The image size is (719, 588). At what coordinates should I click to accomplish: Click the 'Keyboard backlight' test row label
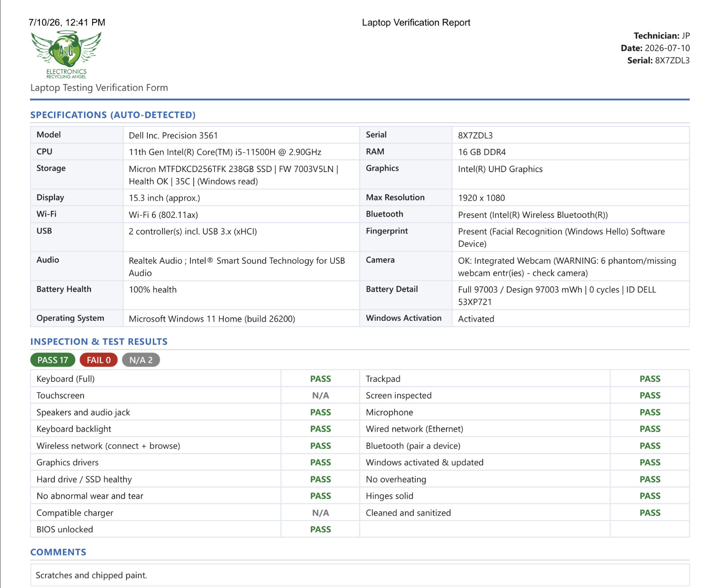click(x=74, y=429)
